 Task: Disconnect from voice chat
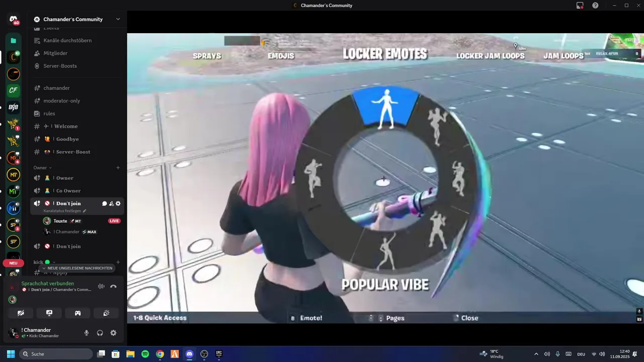tap(113, 287)
